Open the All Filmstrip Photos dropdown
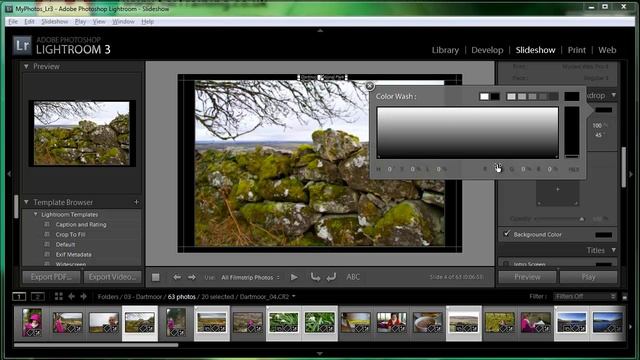This screenshot has height=360, width=640. (x=250, y=278)
